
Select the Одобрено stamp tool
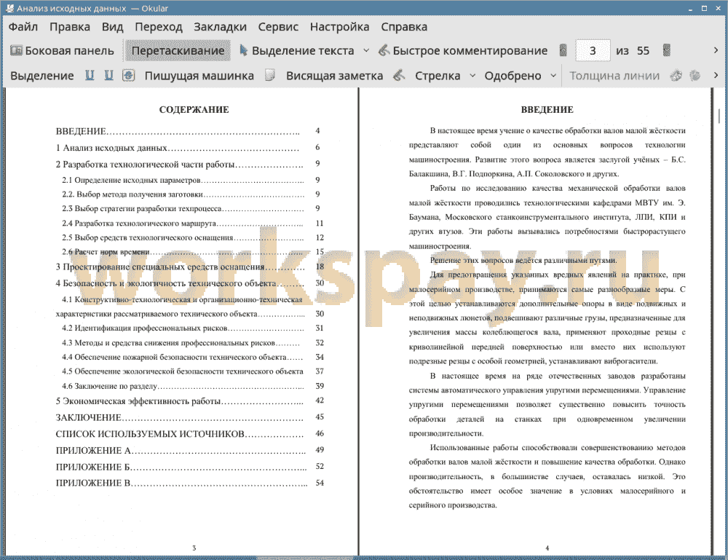[513, 76]
